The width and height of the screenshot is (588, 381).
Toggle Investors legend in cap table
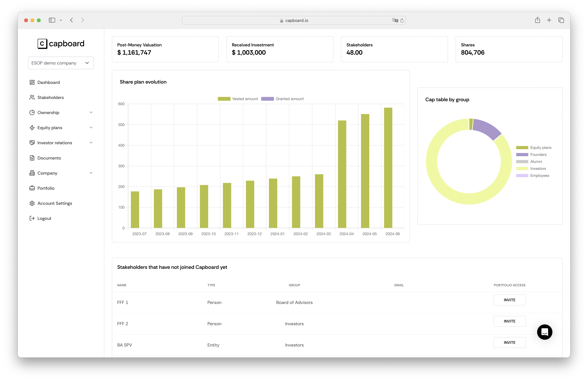point(531,169)
